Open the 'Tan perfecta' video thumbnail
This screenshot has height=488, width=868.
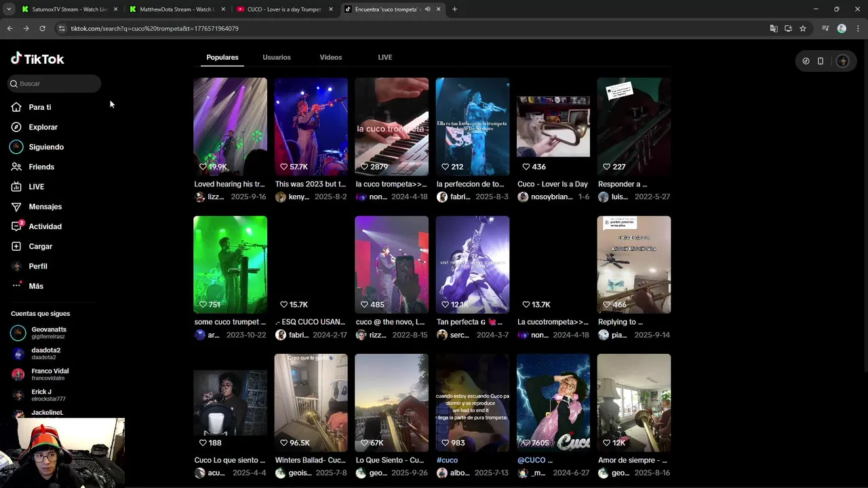tap(472, 265)
